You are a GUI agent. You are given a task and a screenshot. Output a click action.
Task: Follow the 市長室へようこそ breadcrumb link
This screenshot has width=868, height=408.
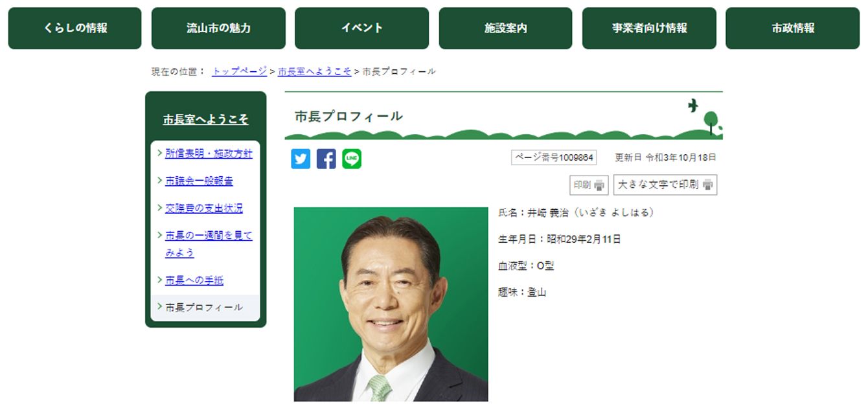[315, 71]
